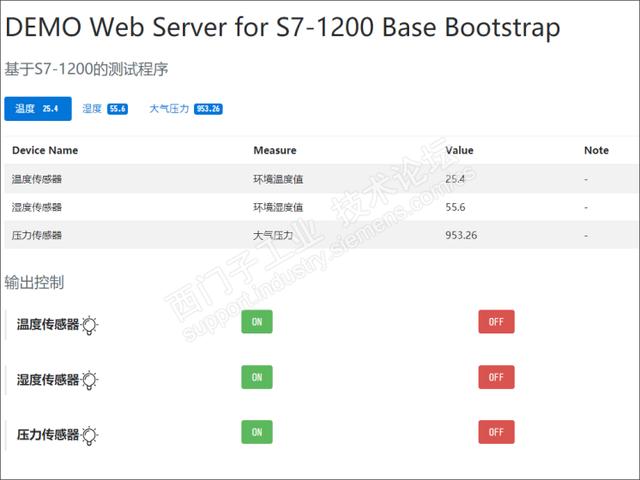Click the Measure column header
Image resolution: width=640 pixels, height=480 pixels.
(275, 150)
